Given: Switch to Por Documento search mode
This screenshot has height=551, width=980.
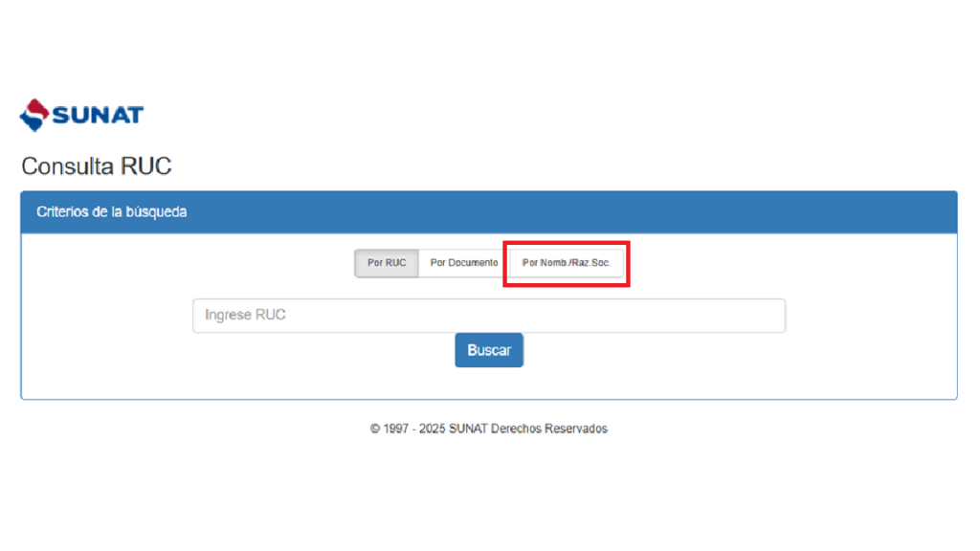Looking at the screenshot, I should click(463, 263).
